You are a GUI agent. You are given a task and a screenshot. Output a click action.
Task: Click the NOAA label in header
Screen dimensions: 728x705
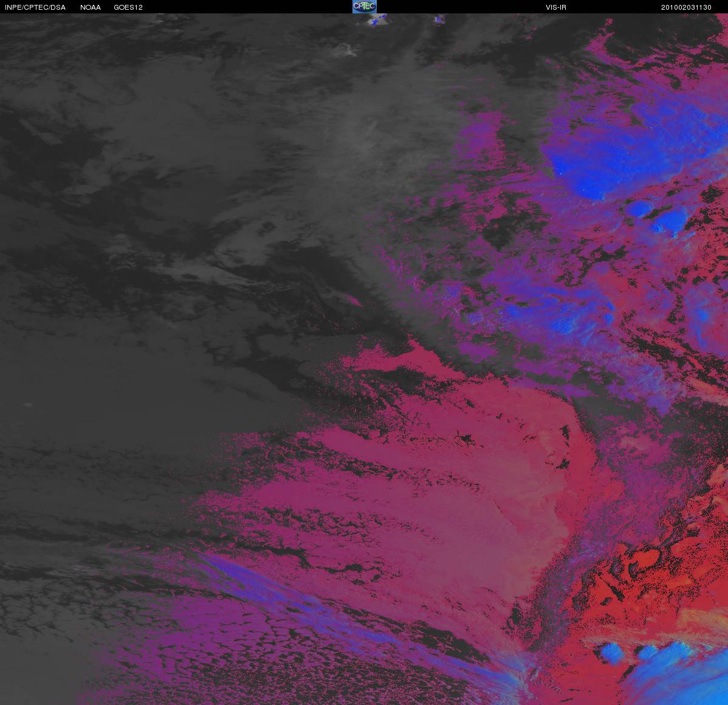[91, 7]
